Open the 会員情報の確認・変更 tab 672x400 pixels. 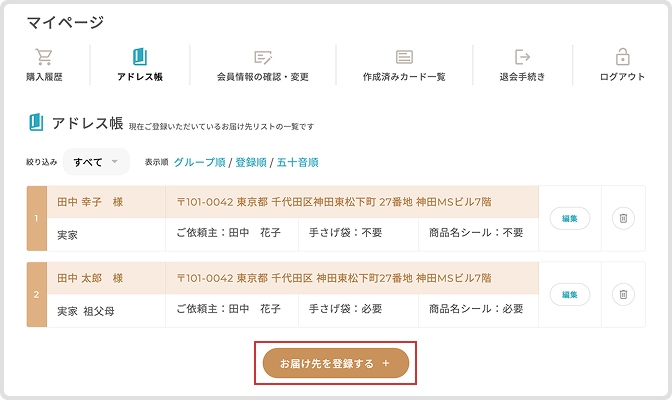tap(263, 77)
